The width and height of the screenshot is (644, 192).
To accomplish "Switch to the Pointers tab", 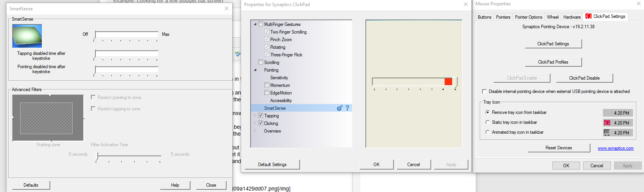I will pos(503,17).
